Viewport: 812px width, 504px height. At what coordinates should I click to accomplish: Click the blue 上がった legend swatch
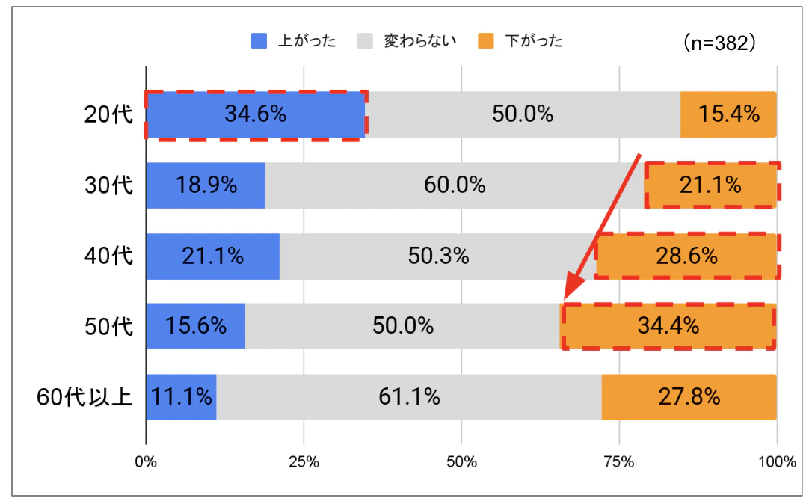(x=259, y=41)
